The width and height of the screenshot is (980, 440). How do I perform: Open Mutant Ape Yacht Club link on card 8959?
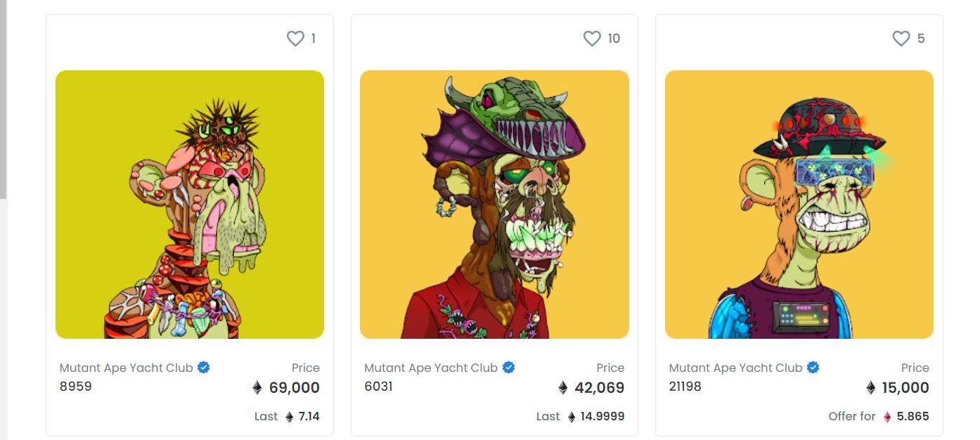127,368
